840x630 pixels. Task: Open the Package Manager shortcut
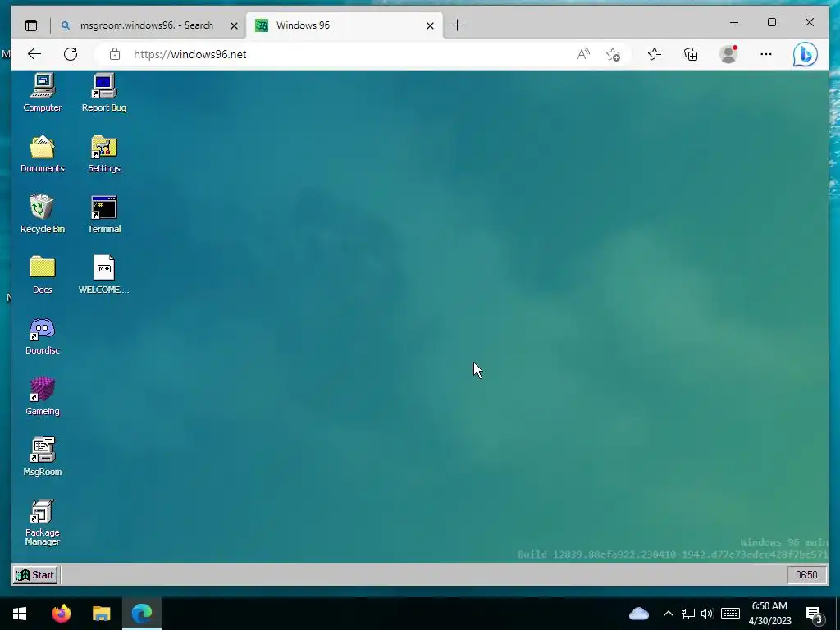[x=43, y=522]
